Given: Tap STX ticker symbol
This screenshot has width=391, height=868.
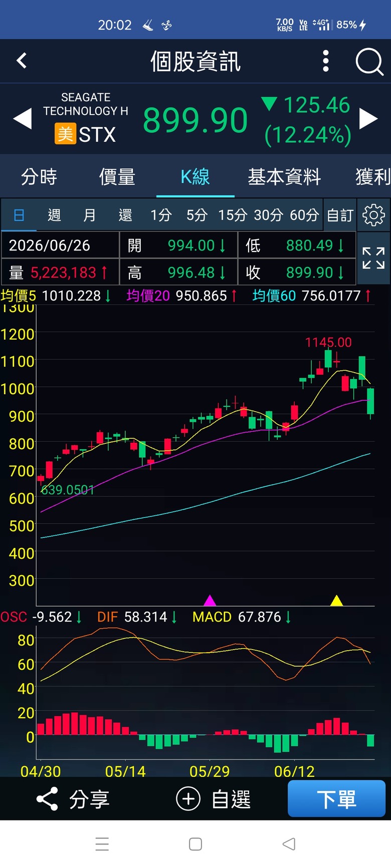Looking at the screenshot, I should coord(97,134).
